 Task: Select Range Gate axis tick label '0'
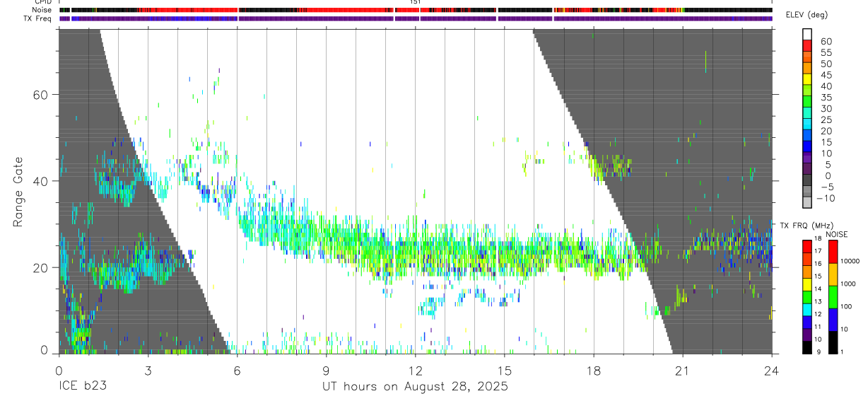point(44,350)
